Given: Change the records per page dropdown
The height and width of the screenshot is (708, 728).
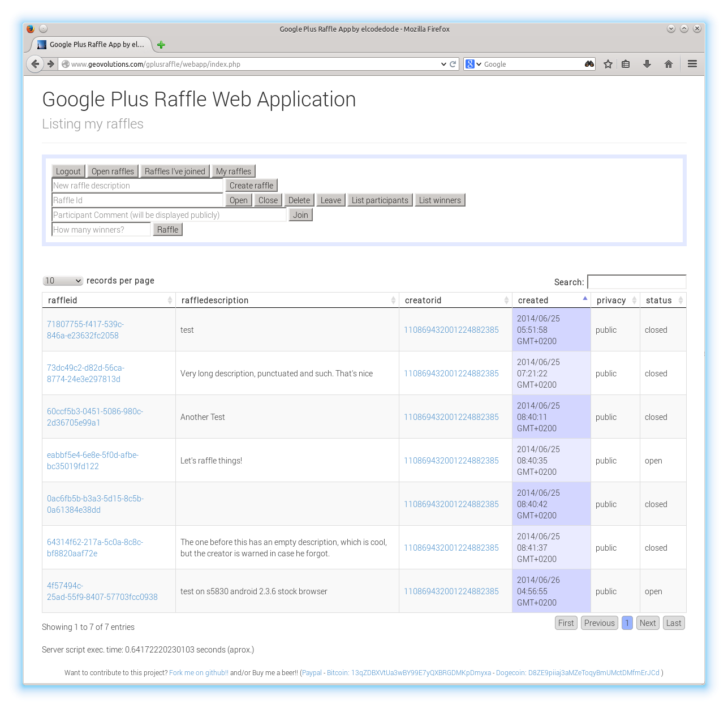Looking at the screenshot, I should [63, 281].
